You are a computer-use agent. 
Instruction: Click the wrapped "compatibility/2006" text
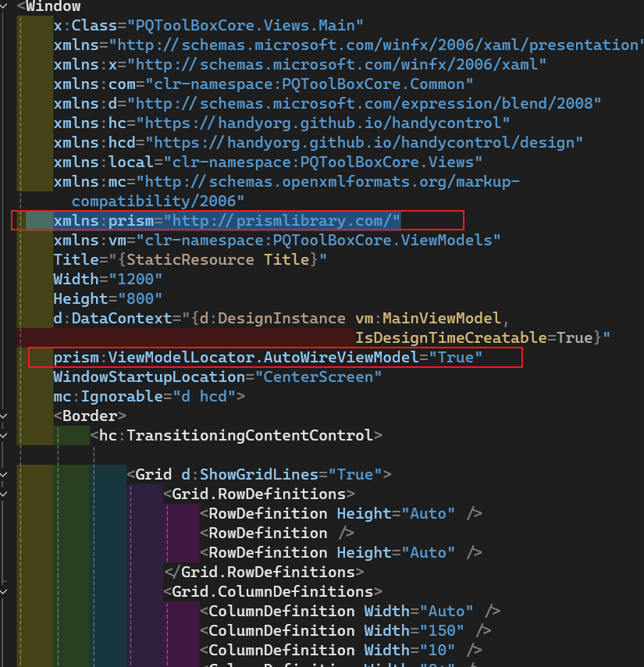click(158, 202)
